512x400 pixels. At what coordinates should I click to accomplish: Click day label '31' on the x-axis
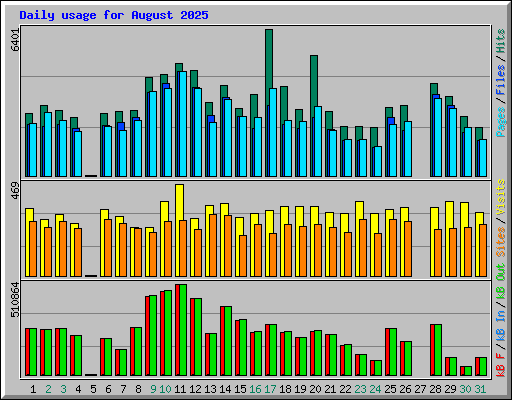(480, 389)
